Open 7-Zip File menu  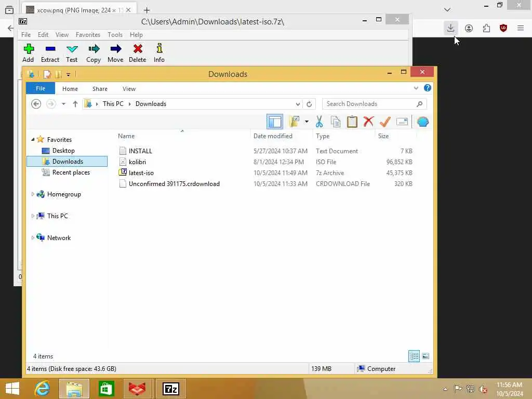click(26, 35)
